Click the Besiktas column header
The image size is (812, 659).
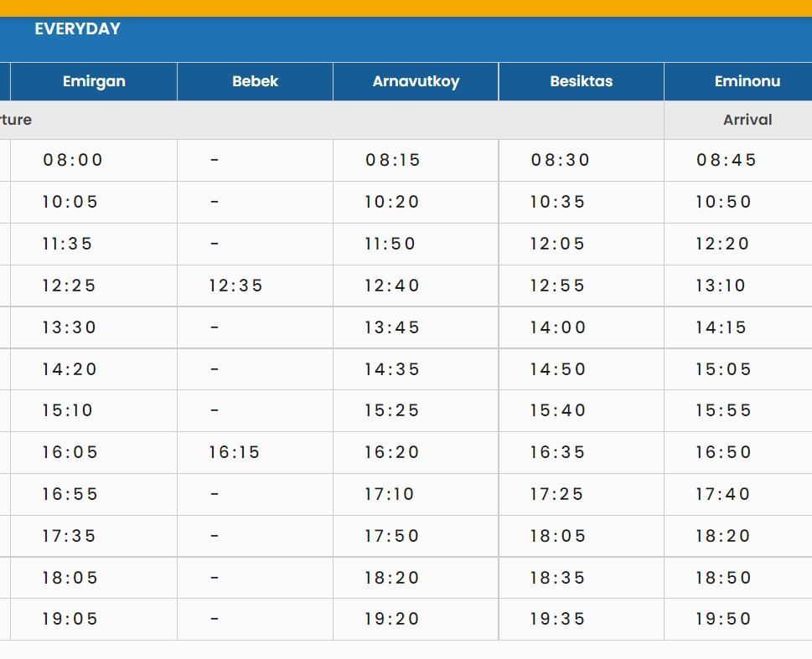coord(581,81)
